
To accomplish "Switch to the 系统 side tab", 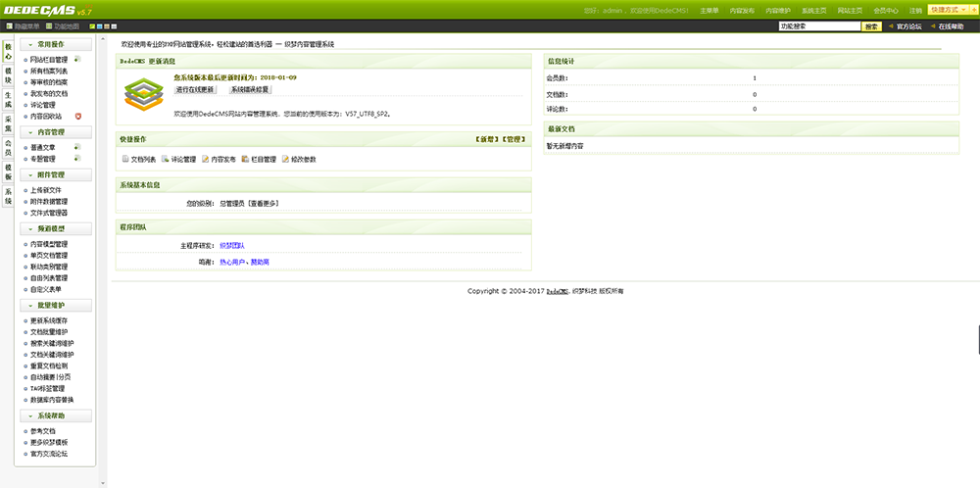I will click(x=8, y=196).
